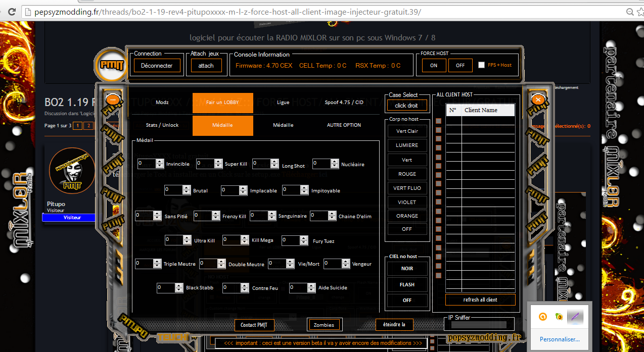Turn FORCE HOST OFF
The width and height of the screenshot is (644, 352).
coord(460,66)
